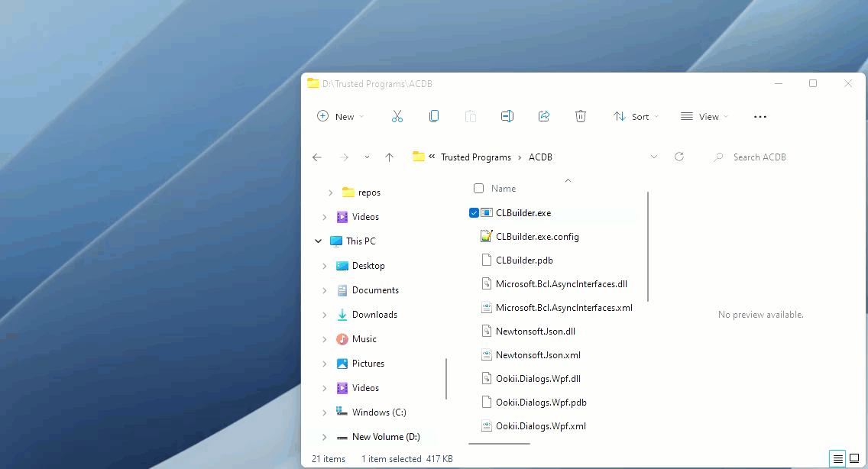Open the View layout menu
868x469 pixels.
click(704, 116)
